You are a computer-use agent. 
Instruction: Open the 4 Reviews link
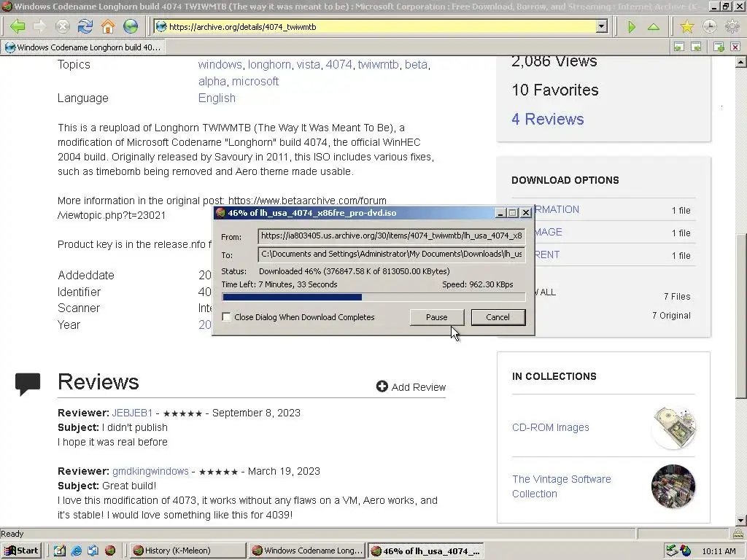coord(547,119)
